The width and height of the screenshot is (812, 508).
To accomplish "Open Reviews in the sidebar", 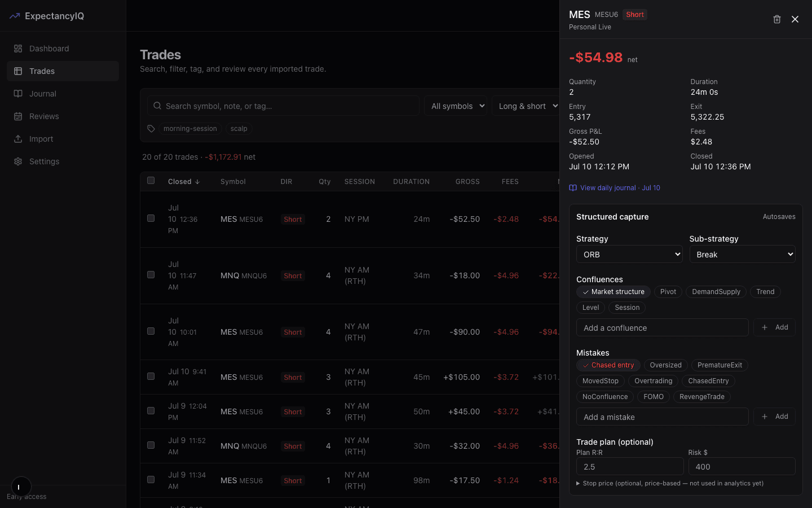I will pos(63,116).
